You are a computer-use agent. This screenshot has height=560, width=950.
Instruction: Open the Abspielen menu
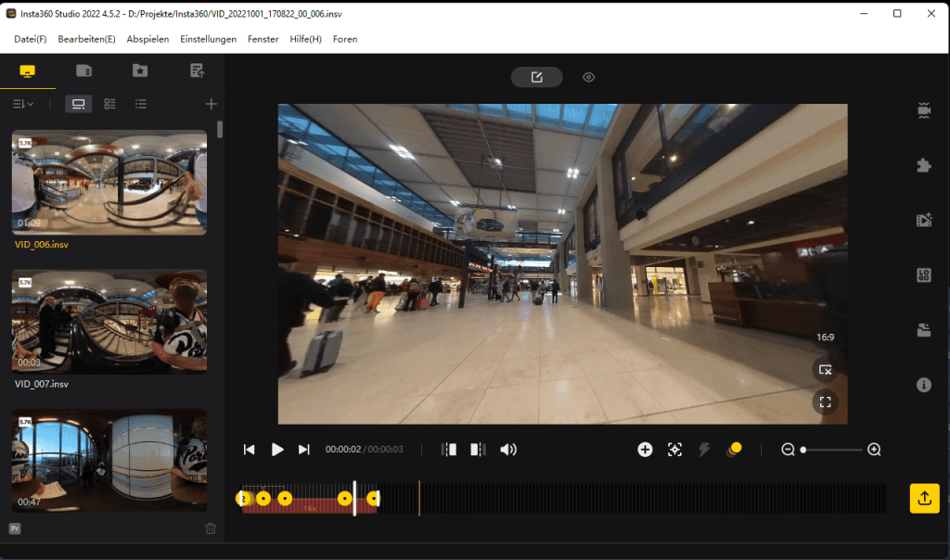click(x=148, y=39)
